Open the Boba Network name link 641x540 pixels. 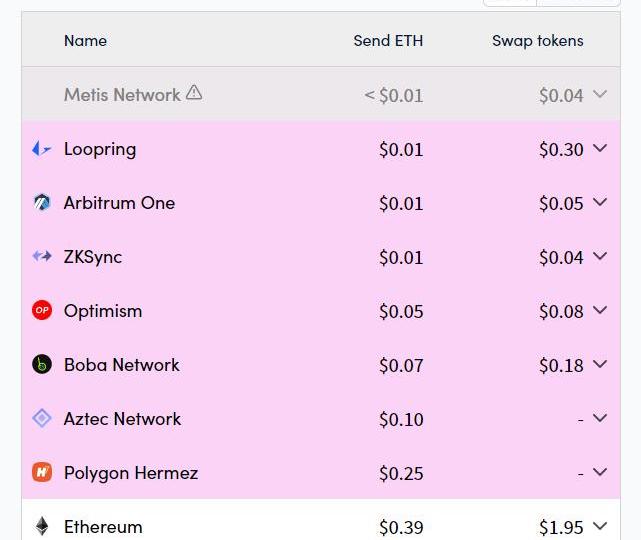[x=122, y=365]
